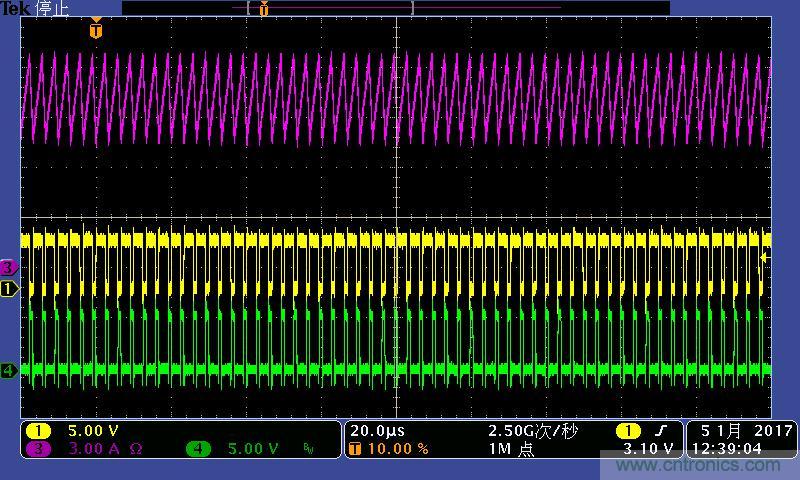
Task: Click the orange trigger position marker on graticule
Action: (95, 30)
